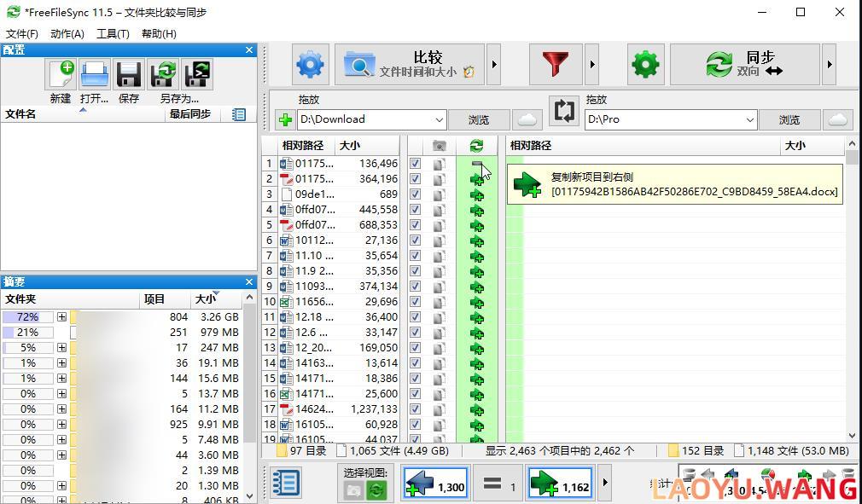Click the New configuration icon
Screen dimensions: 862x504
coord(61,75)
